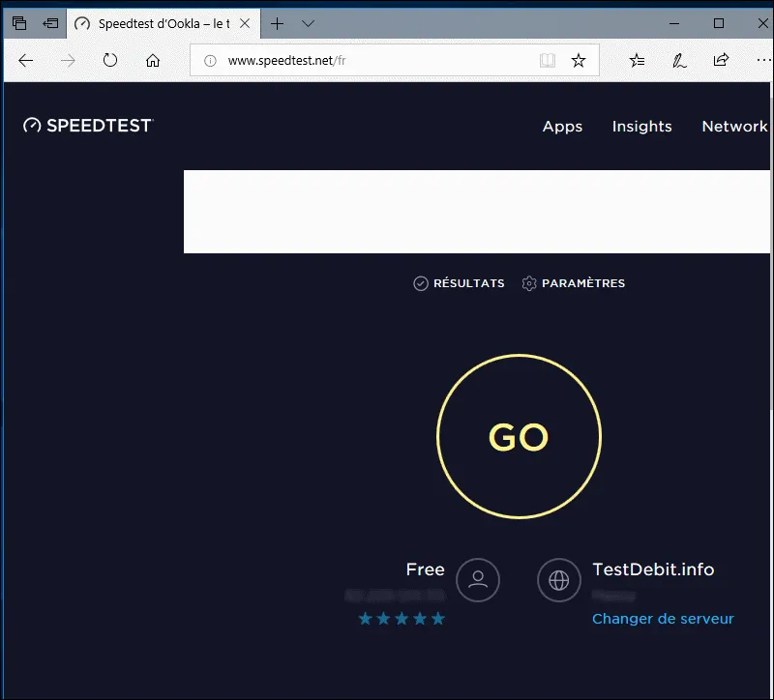This screenshot has height=700, width=774.
Task: Set these tabs aside icon
Action: [50, 23]
